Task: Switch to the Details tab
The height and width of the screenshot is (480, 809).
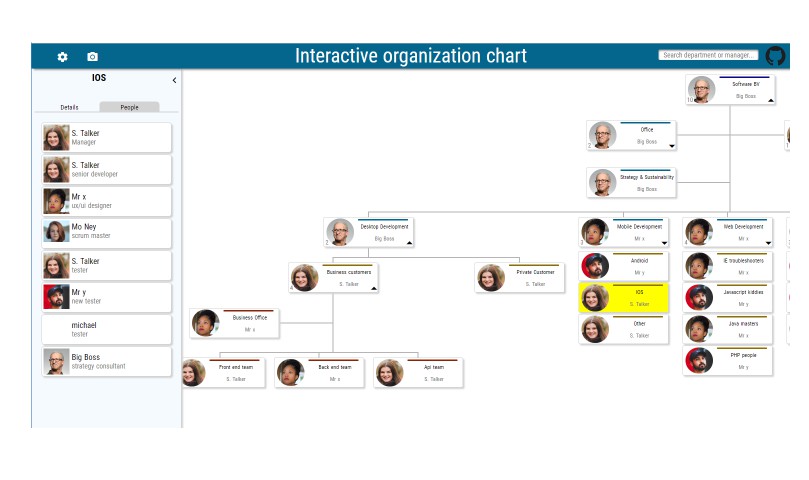Action: pos(69,107)
